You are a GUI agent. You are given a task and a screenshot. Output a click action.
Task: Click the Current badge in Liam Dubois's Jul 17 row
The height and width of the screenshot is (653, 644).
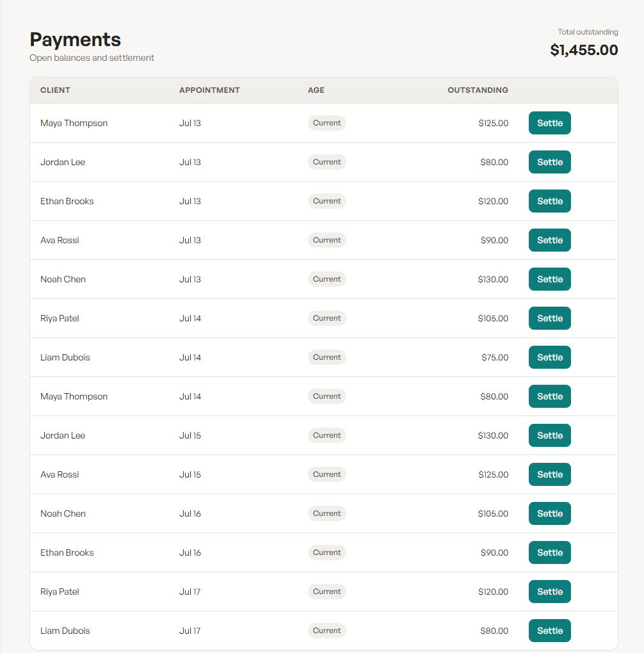pyautogui.click(x=326, y=631)
